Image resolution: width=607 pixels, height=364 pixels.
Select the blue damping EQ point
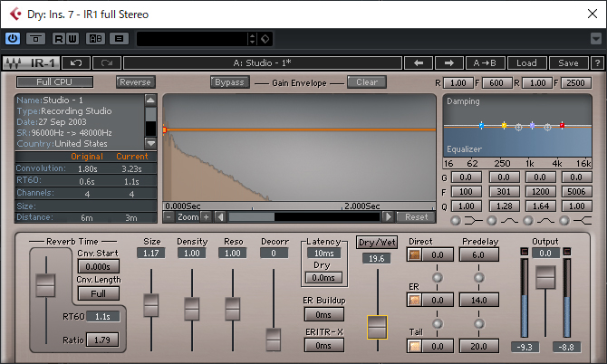coord(481,125)
